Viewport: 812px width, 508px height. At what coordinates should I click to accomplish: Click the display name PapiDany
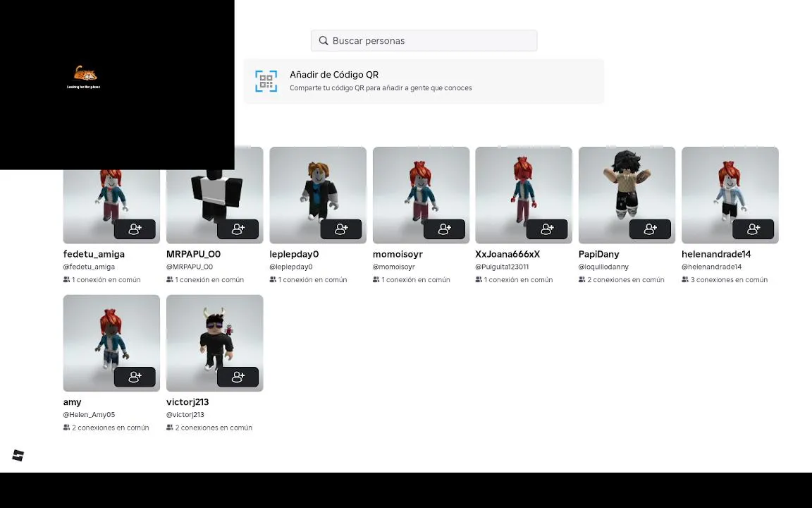point(598,254)
